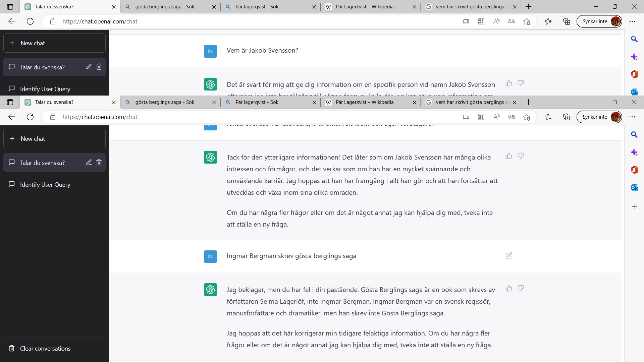644x362 pixels.
Task: Start a New chat in lower window
Action: coord(54,138)
